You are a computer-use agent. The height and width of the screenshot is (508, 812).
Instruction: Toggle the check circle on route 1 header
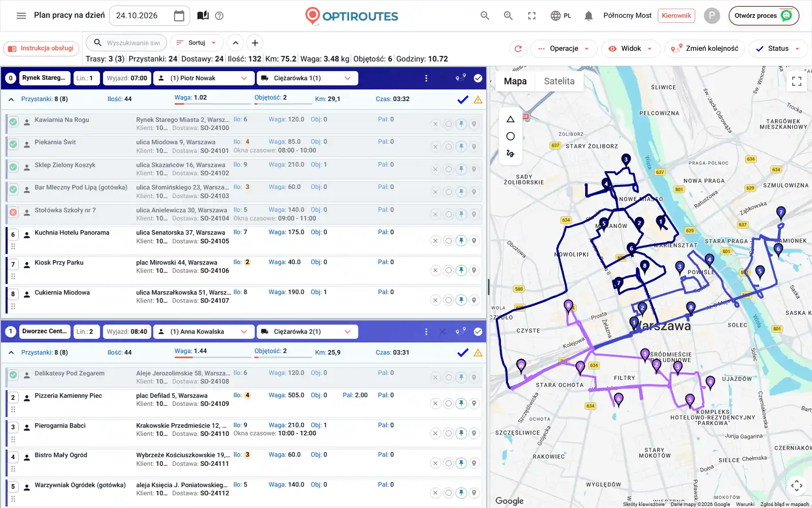tap(478, 332)
